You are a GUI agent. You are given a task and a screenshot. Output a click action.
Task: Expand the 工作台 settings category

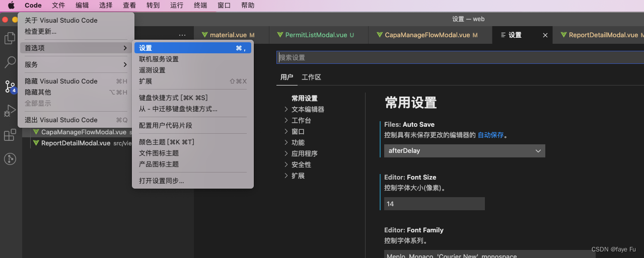(286, 120)
